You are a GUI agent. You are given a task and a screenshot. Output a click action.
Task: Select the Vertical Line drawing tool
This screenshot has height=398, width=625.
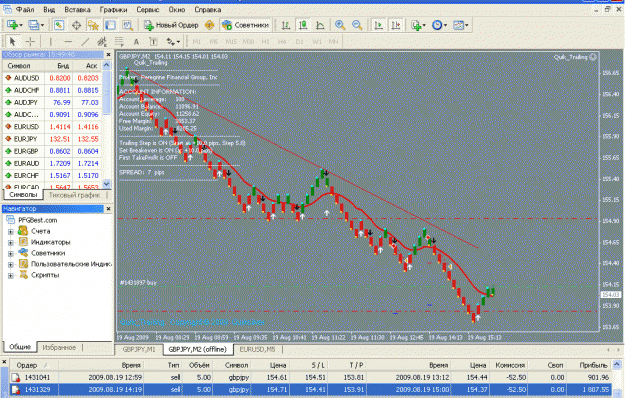(x=51, y=41)
